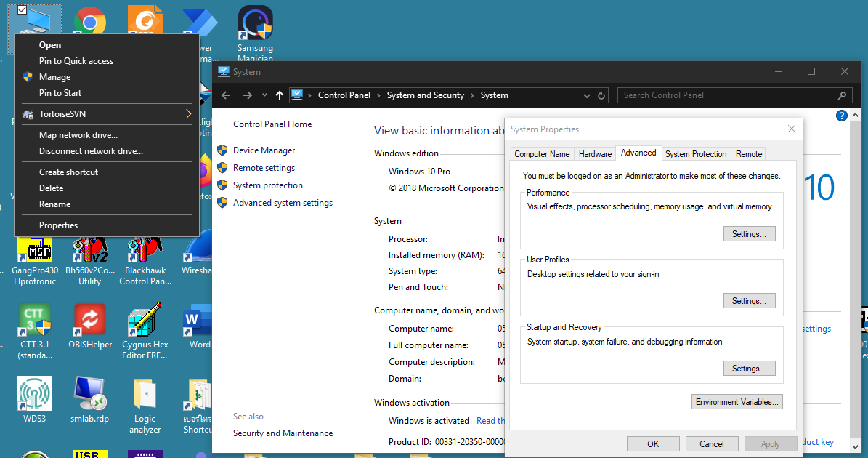The height and width of the screenshot is (458, 868).
Task: Open recent locations dropdown beside forward arrow
Action: (x=264, y=95)
